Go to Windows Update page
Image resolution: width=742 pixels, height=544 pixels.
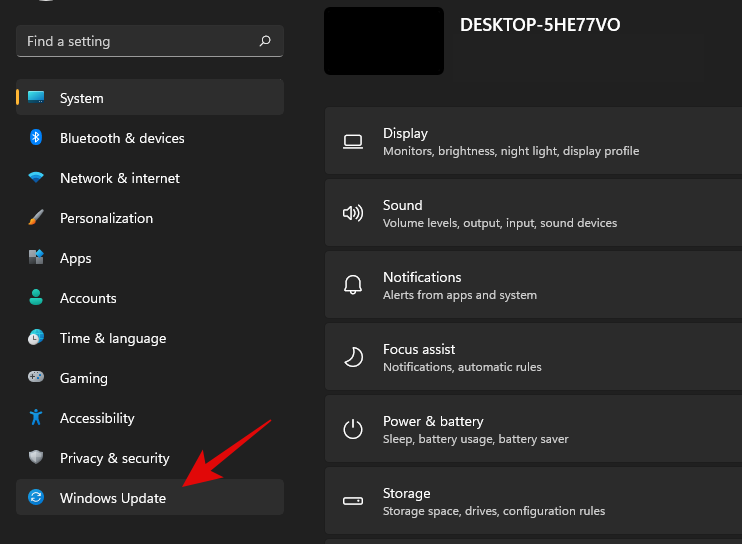coord(113,498)
